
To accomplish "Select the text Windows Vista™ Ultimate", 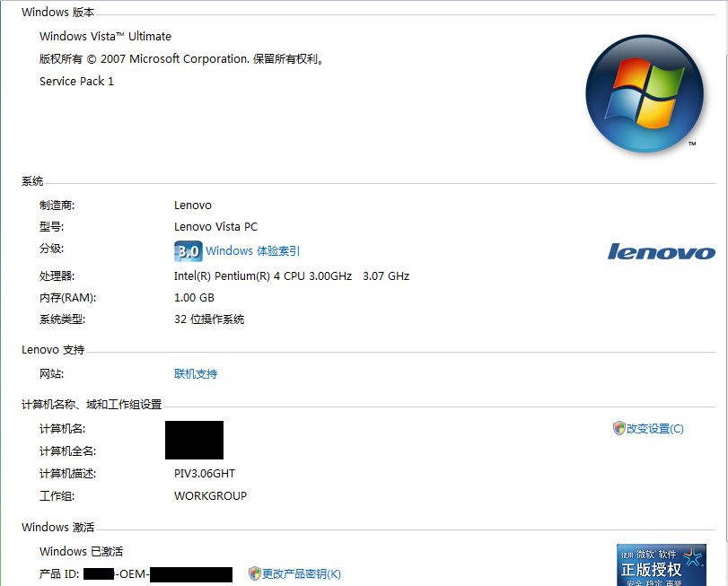I will 105,36.
